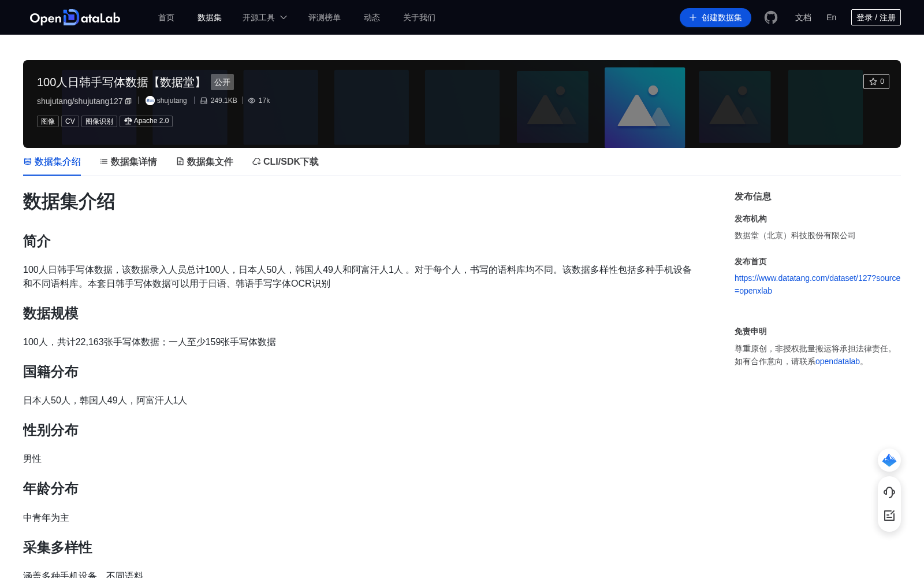The height and width of the screenshot is (578, 924).
Task: Open the GitHub icon link
Action: [x=771, y=17]
